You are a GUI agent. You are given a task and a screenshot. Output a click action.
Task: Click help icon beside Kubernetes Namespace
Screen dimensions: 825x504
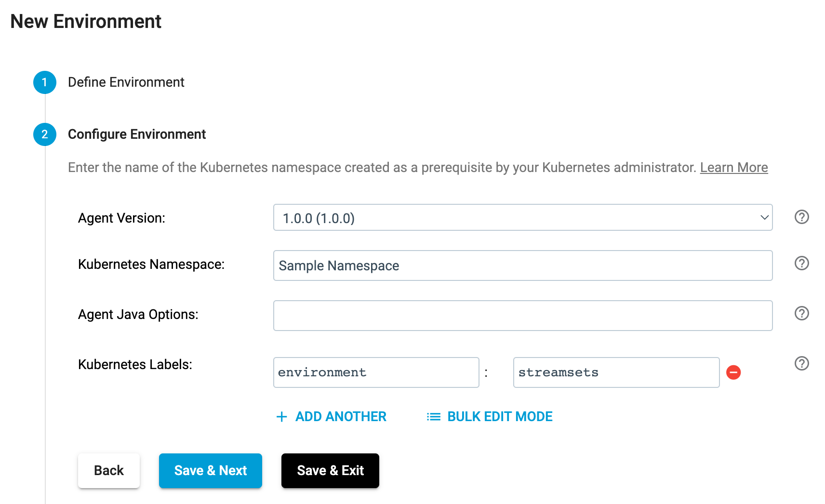[x=801, y=264]
